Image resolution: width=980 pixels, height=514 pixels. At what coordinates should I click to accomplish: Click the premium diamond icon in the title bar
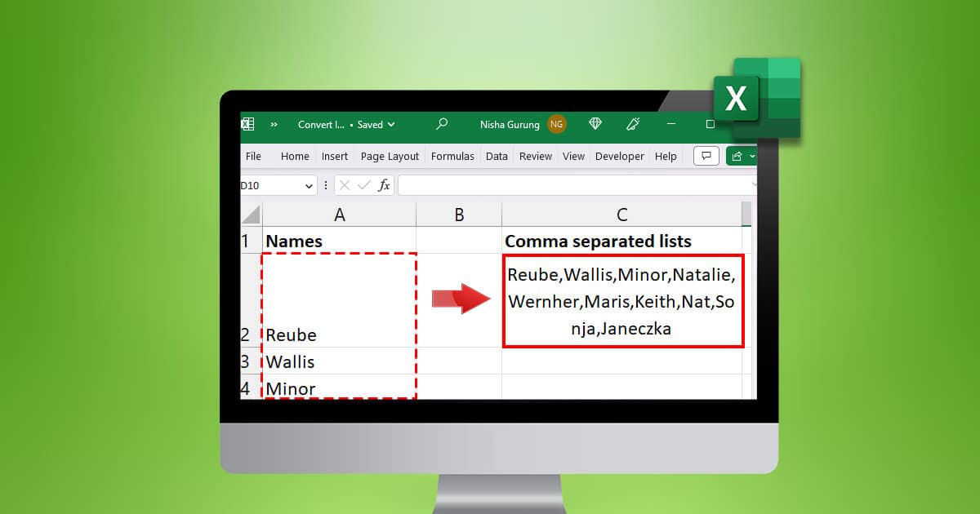pos(595,124)
